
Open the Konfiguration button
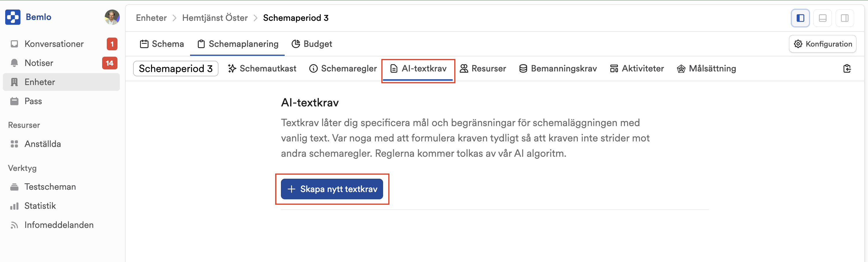(x=823, y=44)
